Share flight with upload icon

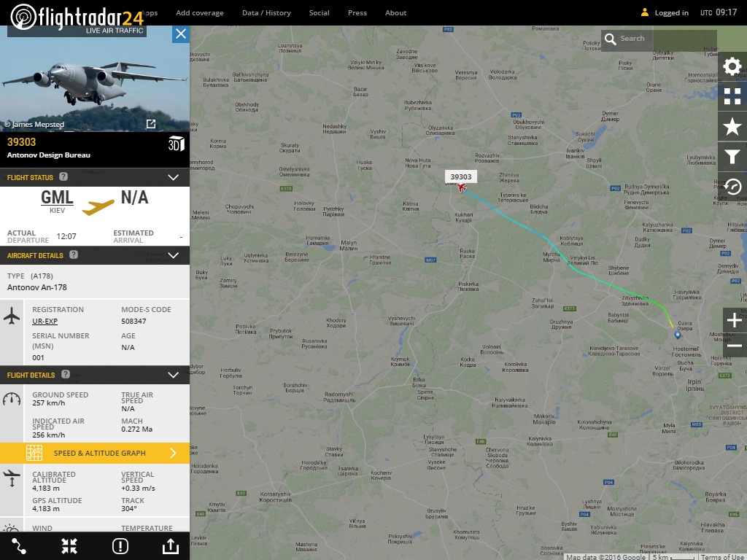(x=171, y=546)
